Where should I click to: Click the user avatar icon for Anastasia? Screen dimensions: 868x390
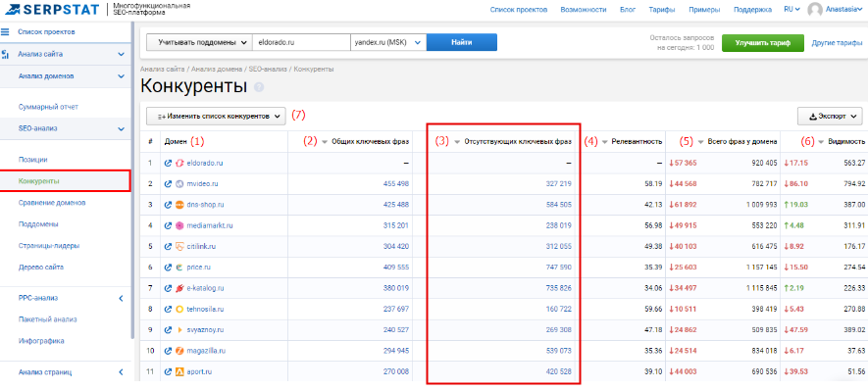(x=815, y=10)
